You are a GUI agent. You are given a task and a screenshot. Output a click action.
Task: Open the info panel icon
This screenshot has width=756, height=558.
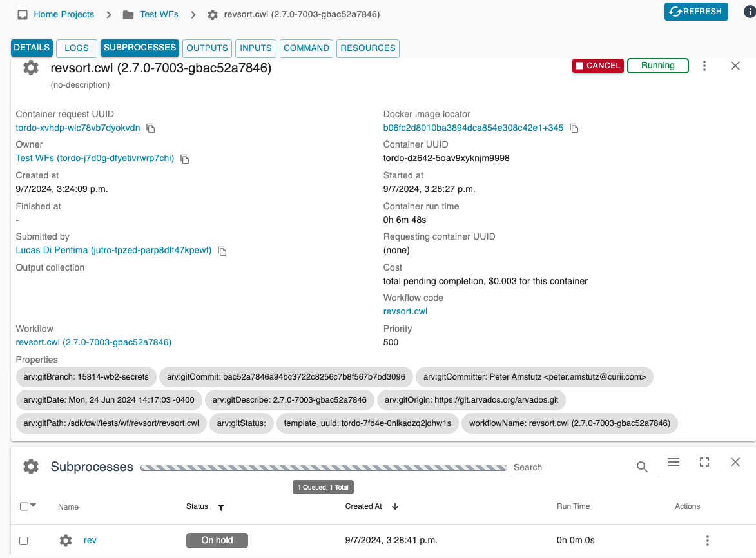point(750,12)
